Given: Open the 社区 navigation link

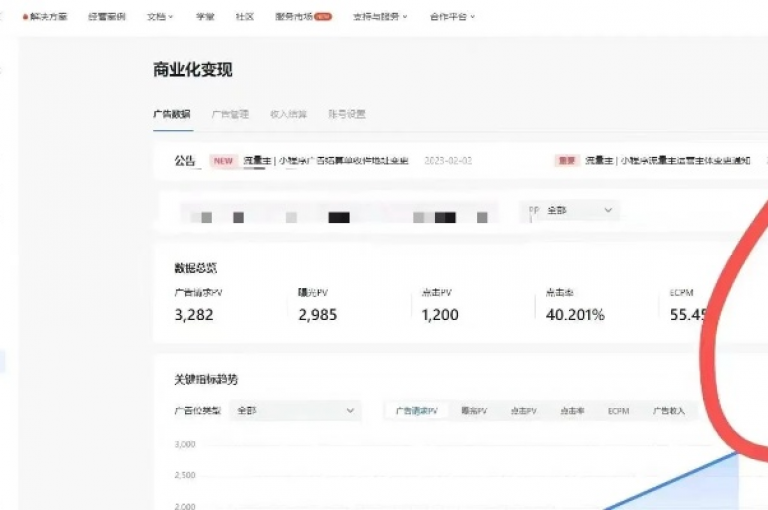Looking at the screenshot, I should pos(244,17).
